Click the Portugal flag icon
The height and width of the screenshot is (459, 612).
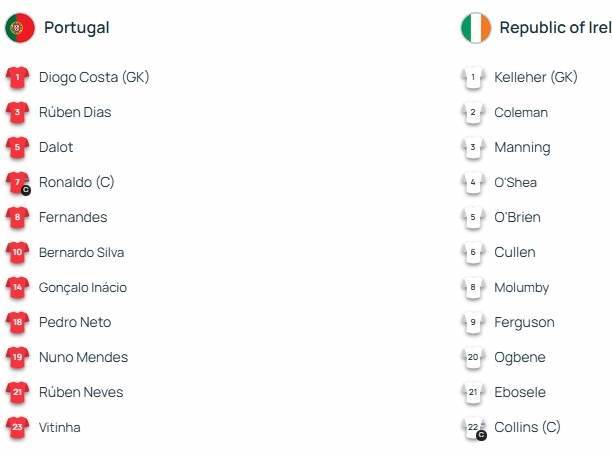point(20,28)
